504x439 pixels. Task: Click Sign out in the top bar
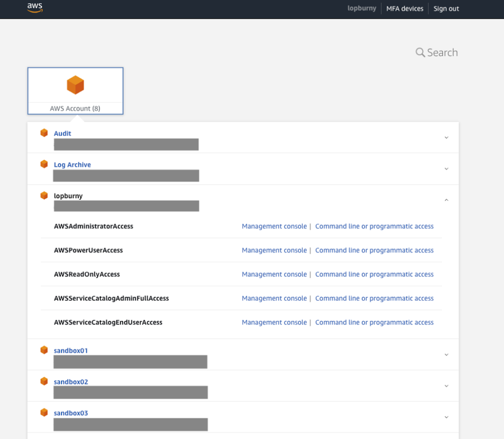[446, 8]
